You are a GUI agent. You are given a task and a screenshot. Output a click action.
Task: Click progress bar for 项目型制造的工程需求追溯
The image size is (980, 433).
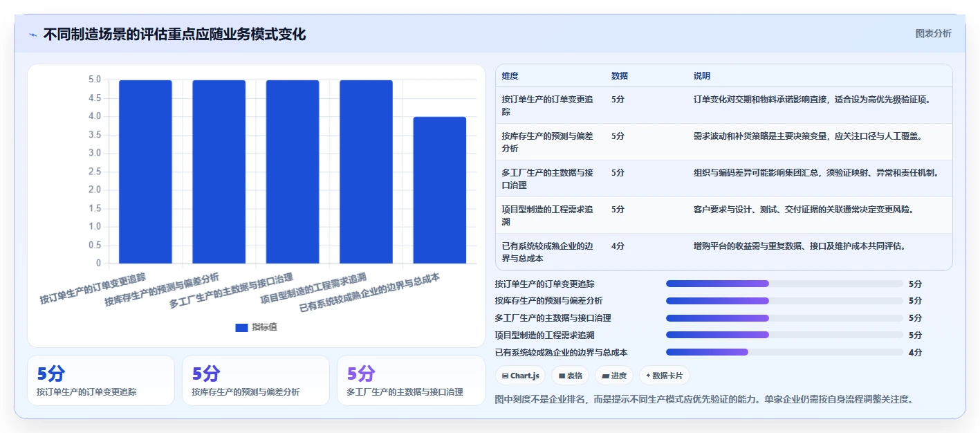[784, 335]
